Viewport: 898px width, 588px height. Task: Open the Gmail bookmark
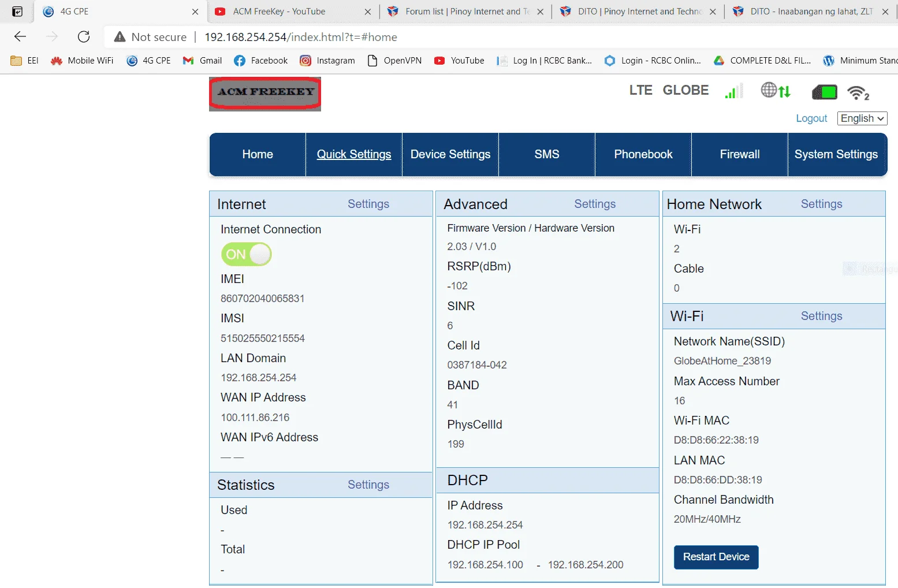click(203, 61)
